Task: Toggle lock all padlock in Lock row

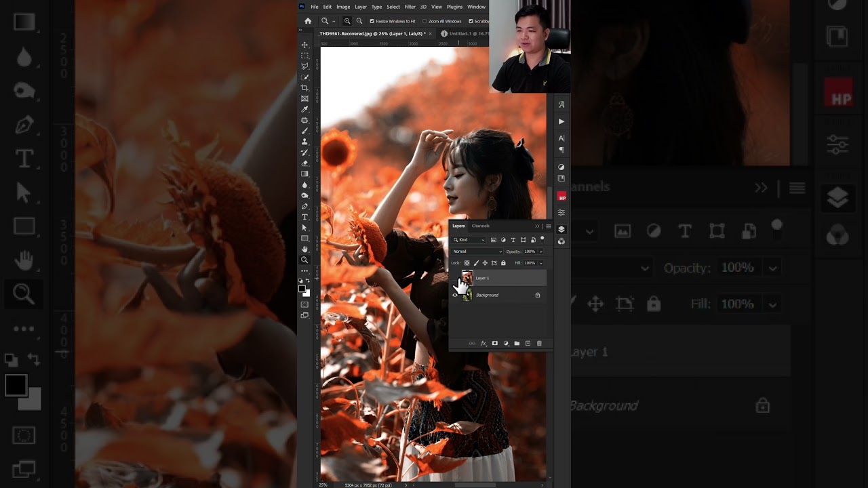Action: coord(503,263)
